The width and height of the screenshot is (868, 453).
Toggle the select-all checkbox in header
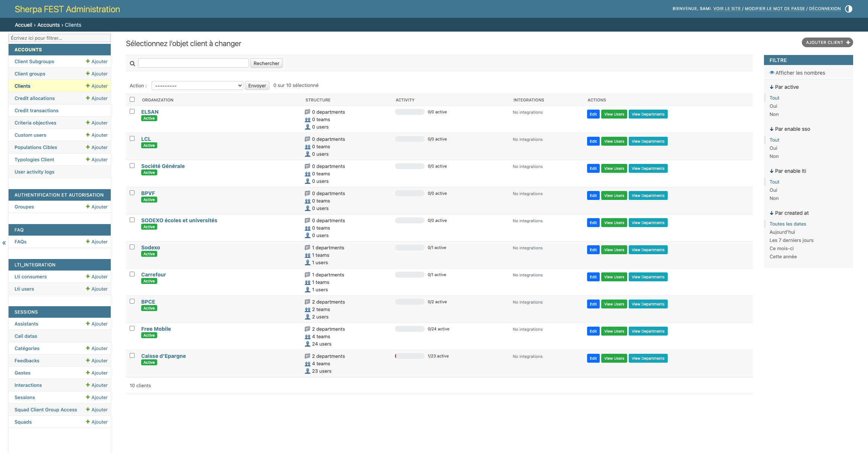click(132, 99)
